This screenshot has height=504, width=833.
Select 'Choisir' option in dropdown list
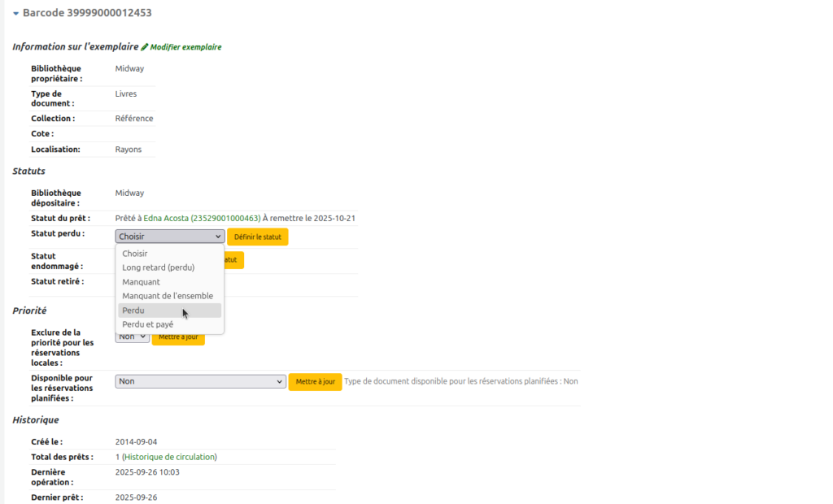[135, 254]
